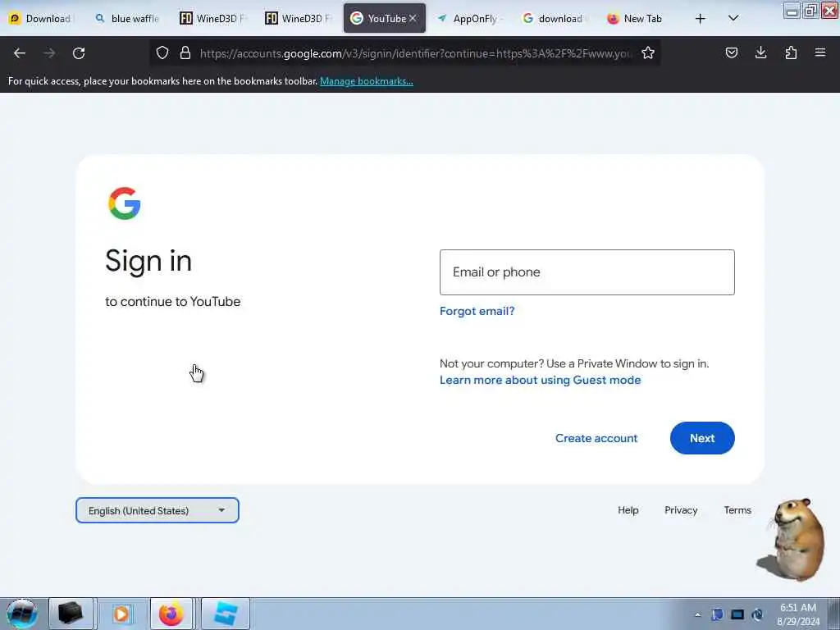Open the Firefox hamburger menu
This screenshot has width=840, height=630.
click(820, 52)
